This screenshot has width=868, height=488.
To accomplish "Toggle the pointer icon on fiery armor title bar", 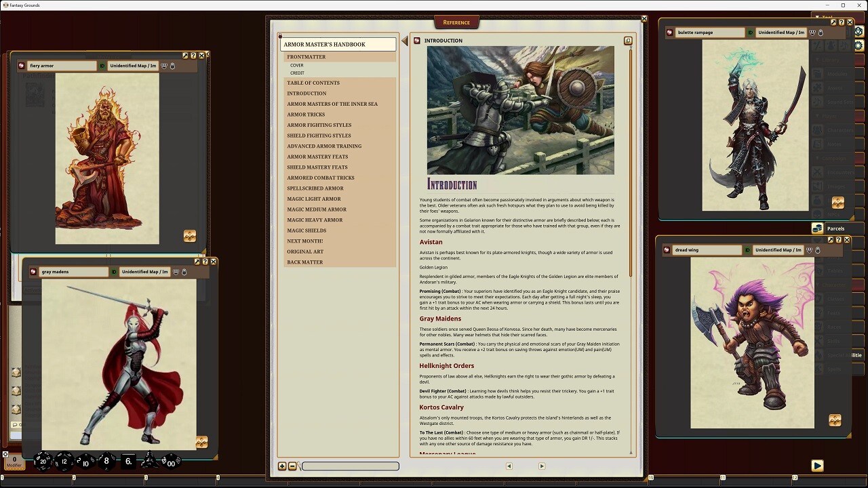I will click(x=174, y=66).
